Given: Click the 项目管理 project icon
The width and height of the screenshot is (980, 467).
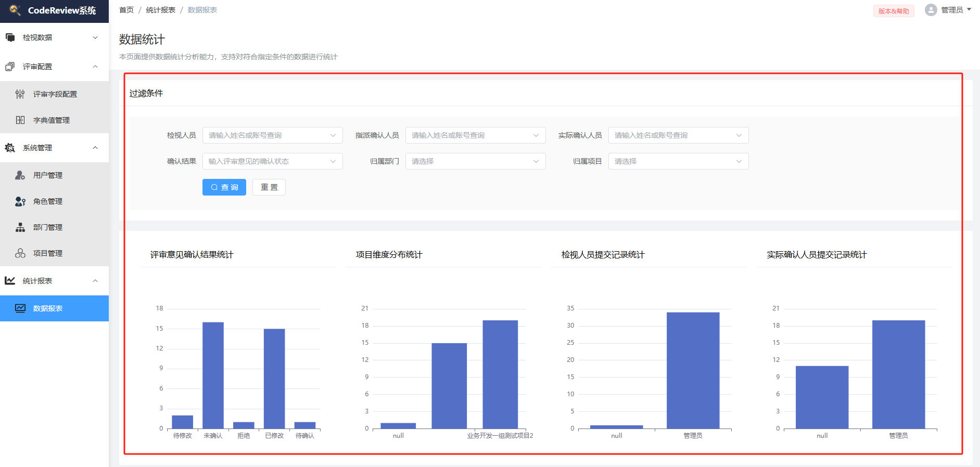Looking at the screenshot, I should point(20,253).
